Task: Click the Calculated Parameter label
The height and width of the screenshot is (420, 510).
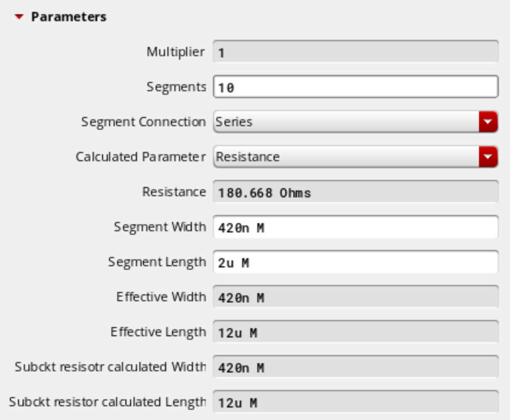Action: pos(141,157)
